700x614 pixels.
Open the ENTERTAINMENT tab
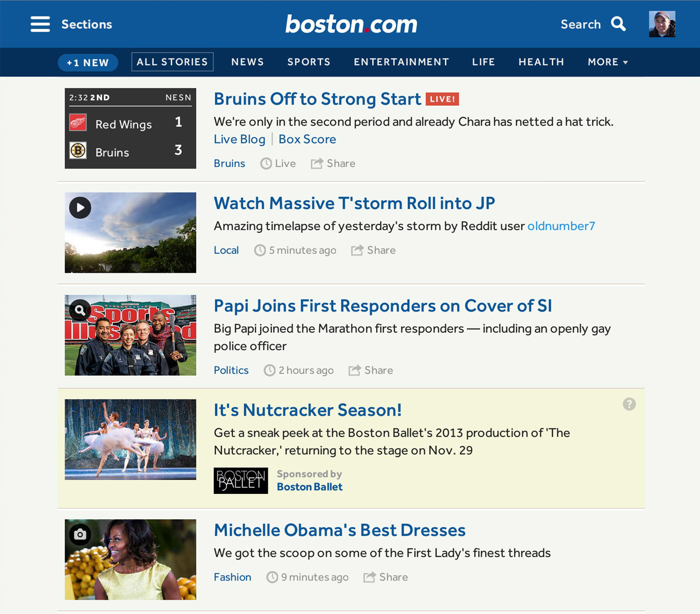click(x=401, y=62)
